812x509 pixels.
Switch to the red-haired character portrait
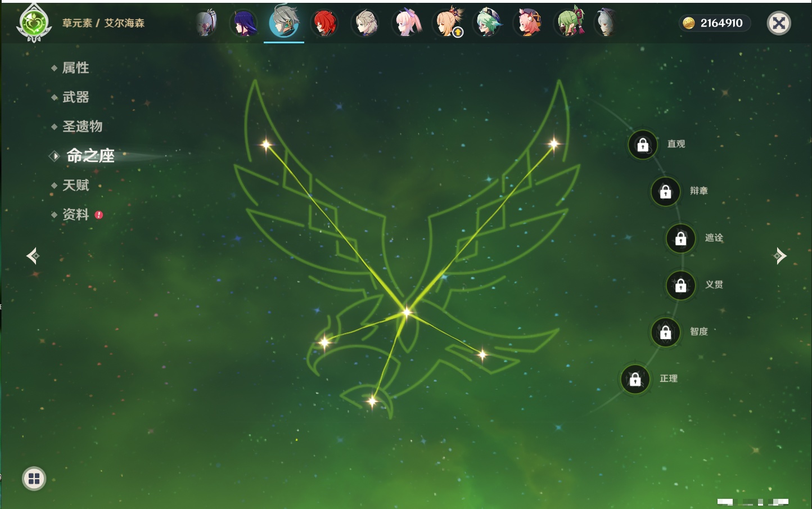324,24
